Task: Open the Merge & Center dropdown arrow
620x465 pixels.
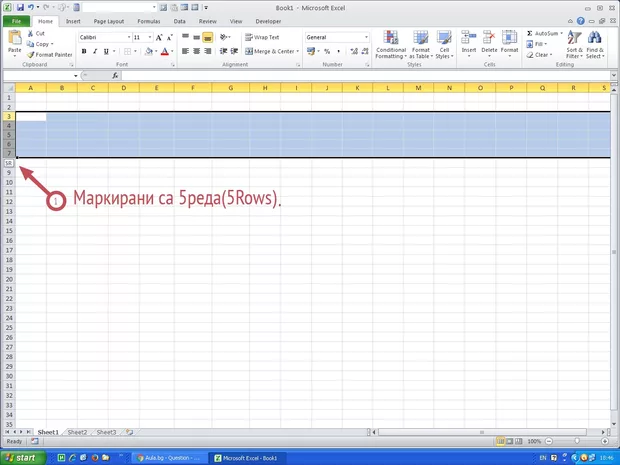Action: (x=297, y=51)
